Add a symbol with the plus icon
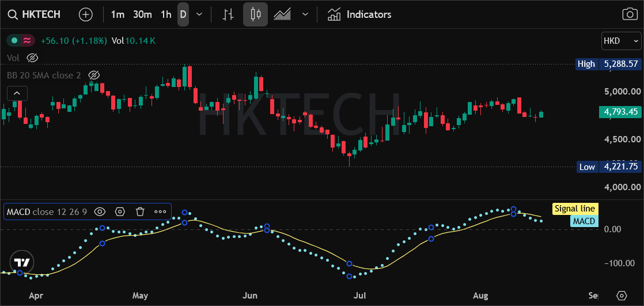Image resolution: width=644 pixels, height=306 pixels. (x=85, y=14)
